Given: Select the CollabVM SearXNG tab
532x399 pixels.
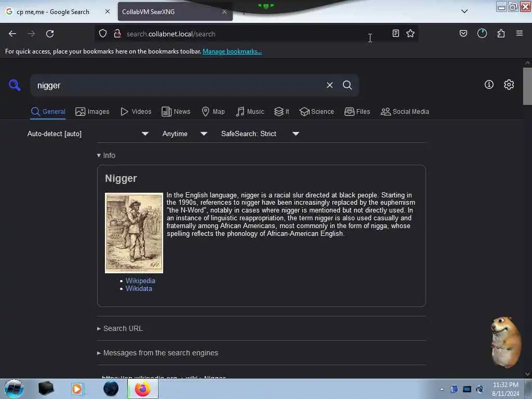Looking at the screenshot, I should point(175,11).
